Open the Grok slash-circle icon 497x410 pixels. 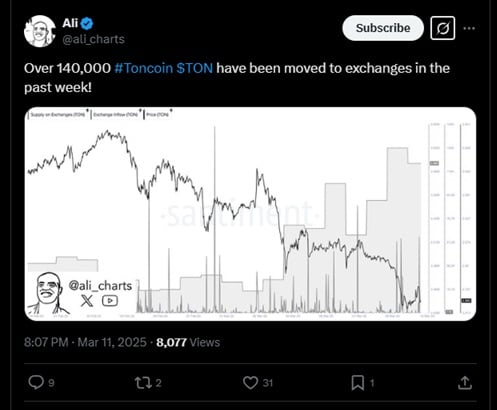coord(442,28)
